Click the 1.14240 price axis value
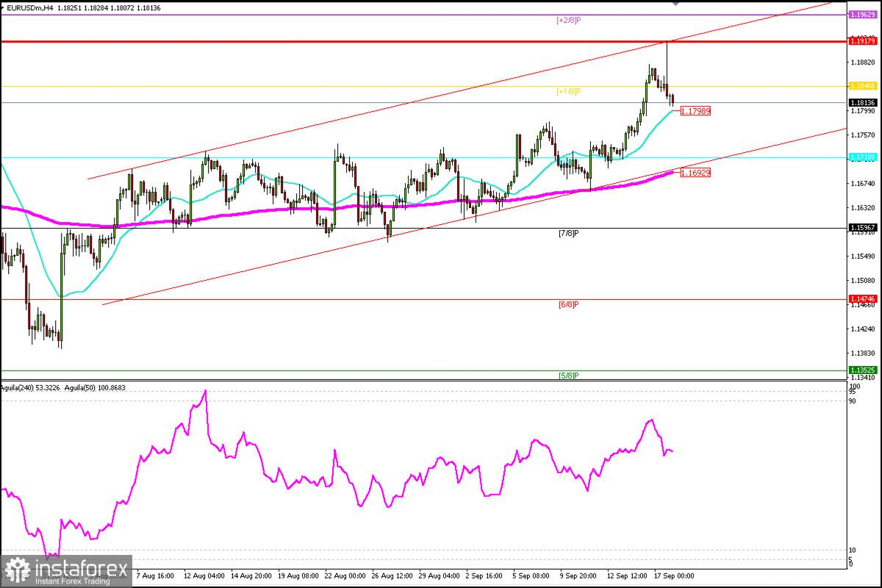 tap(864, 329)
